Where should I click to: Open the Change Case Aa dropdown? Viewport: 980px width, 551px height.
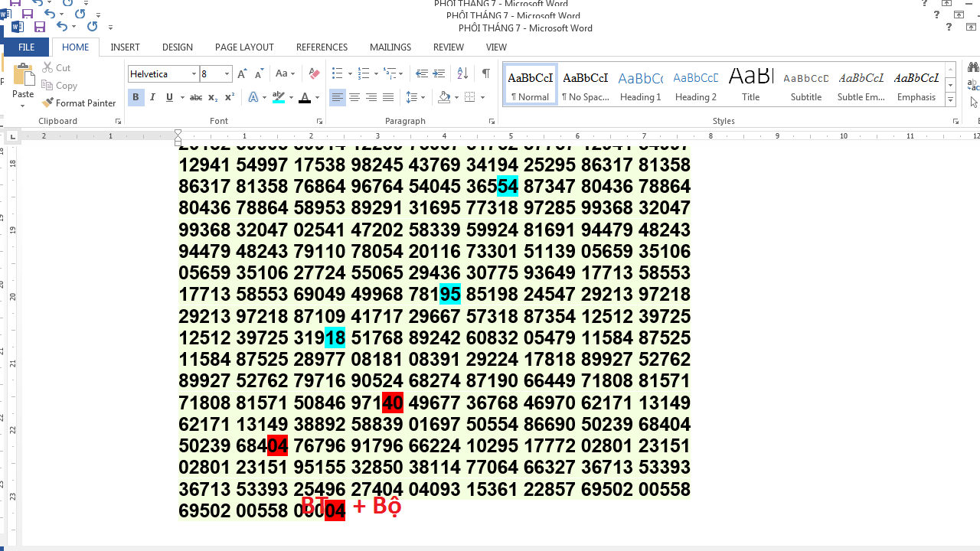(286, 74)
